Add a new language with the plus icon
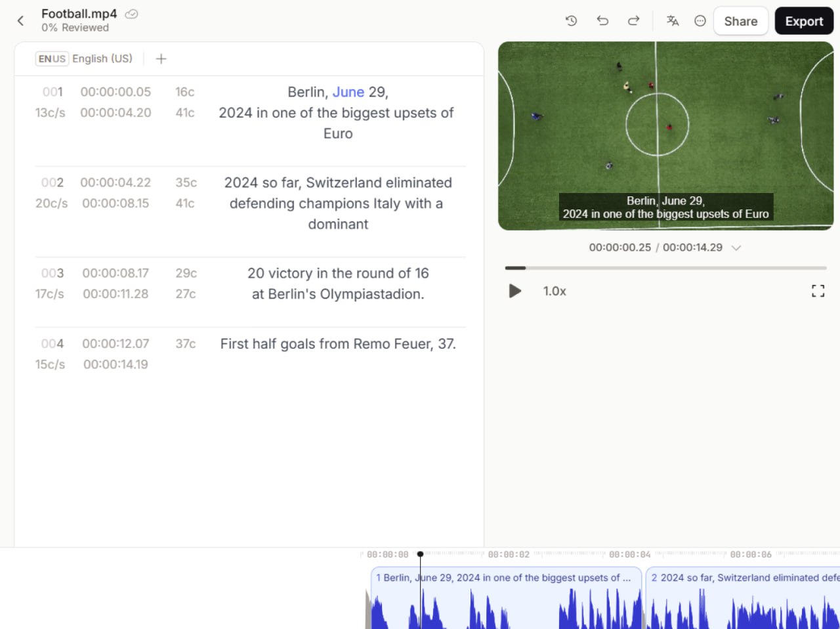This screenshot has width=840, height=629. click(x=161, y=58)
